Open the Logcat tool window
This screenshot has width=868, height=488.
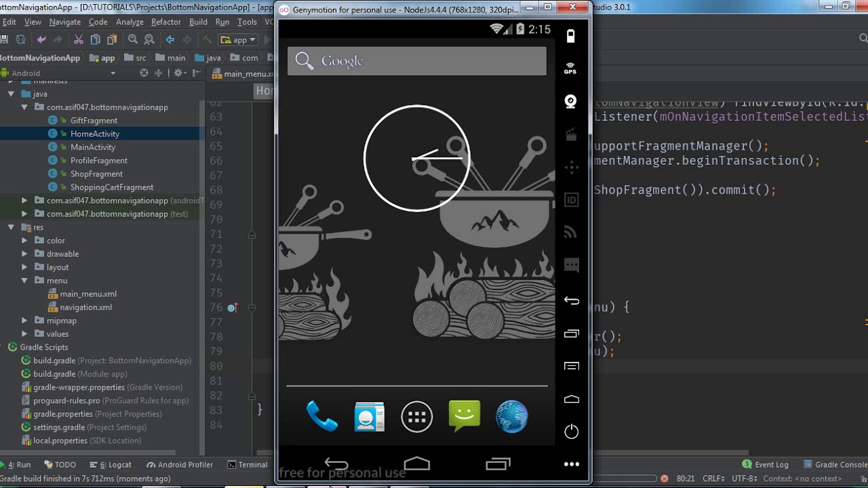[x=111, y=465]
